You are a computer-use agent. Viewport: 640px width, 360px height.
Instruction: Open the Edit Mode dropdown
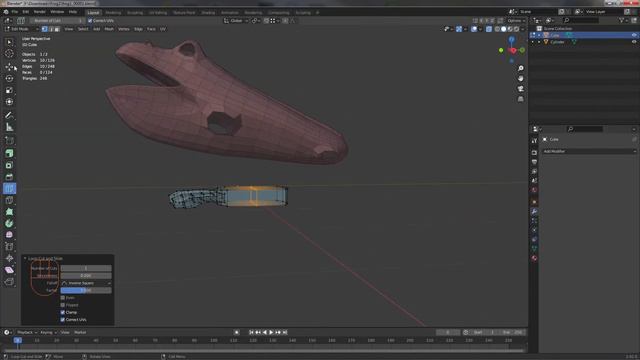22,29
